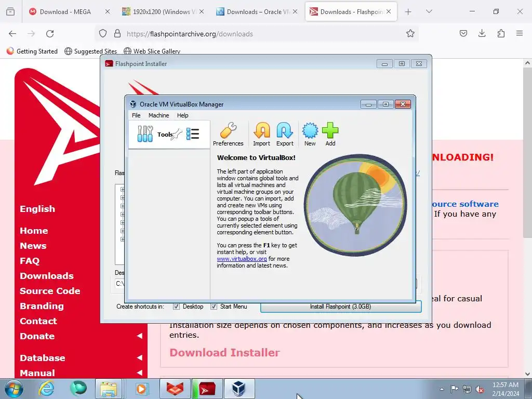Open Suggested Sites bookmark
532x399 pixels.
(90, 51)
